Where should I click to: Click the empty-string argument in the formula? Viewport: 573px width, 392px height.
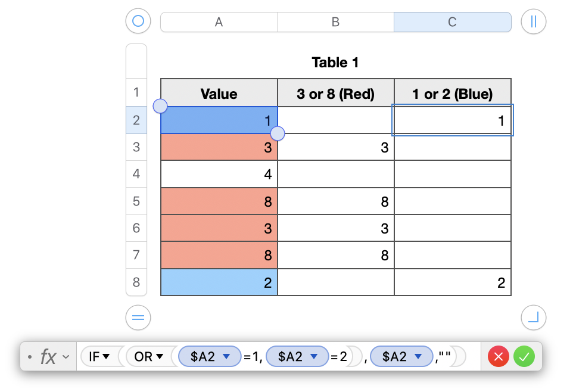pos(443,357)
